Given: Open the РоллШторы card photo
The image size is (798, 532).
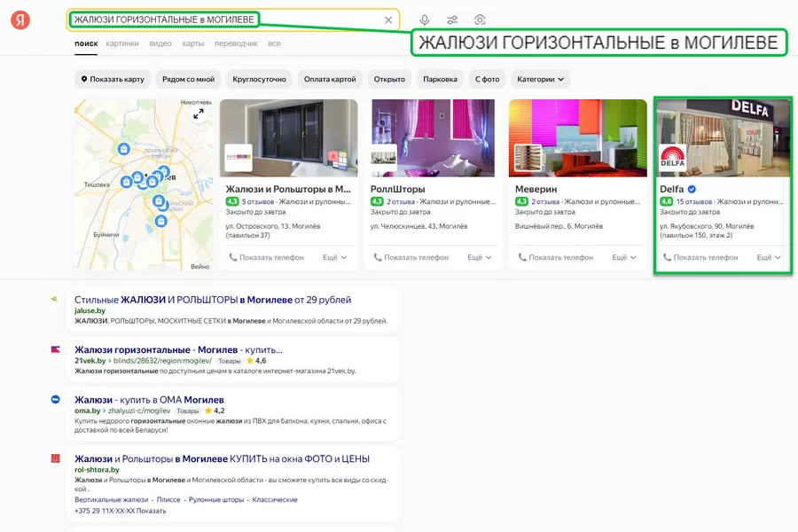Looking at the screenshot, I should 433,138.
